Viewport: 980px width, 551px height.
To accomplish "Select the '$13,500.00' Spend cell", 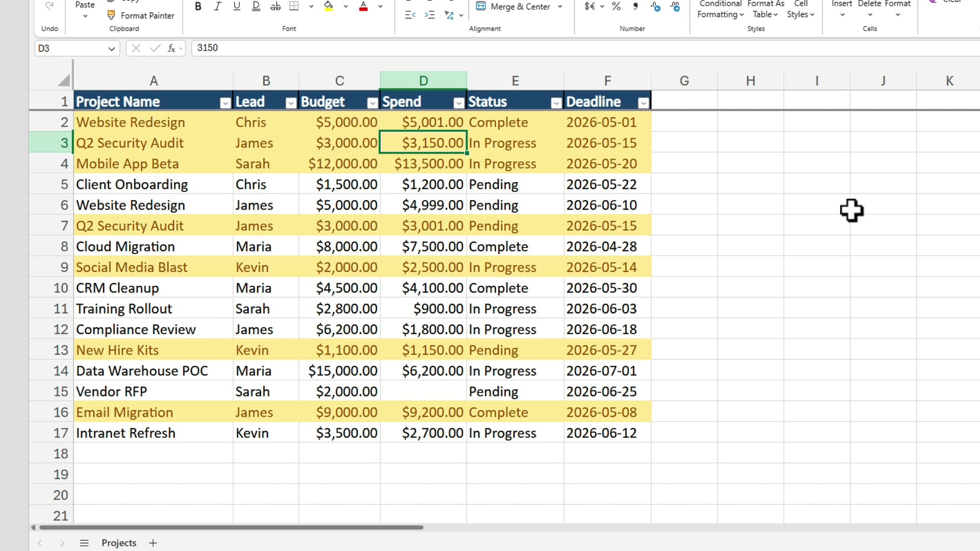I will pyautogui.click(x=423, y=164).
